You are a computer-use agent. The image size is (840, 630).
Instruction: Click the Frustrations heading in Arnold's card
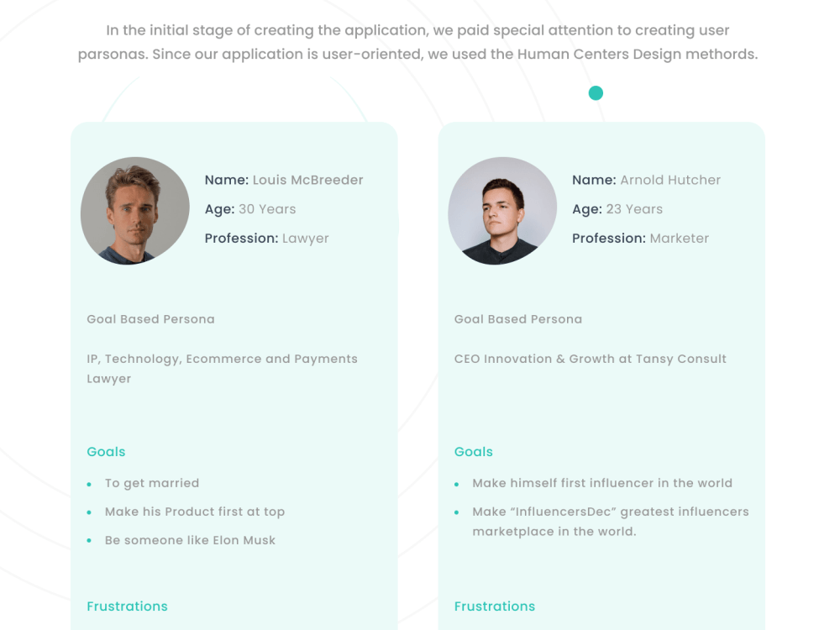click(495, 606)
